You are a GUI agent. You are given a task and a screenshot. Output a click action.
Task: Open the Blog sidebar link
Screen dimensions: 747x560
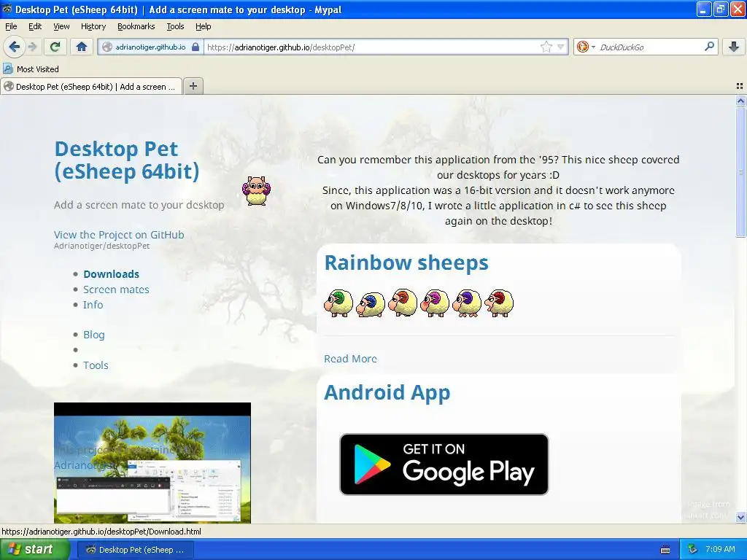94,334
